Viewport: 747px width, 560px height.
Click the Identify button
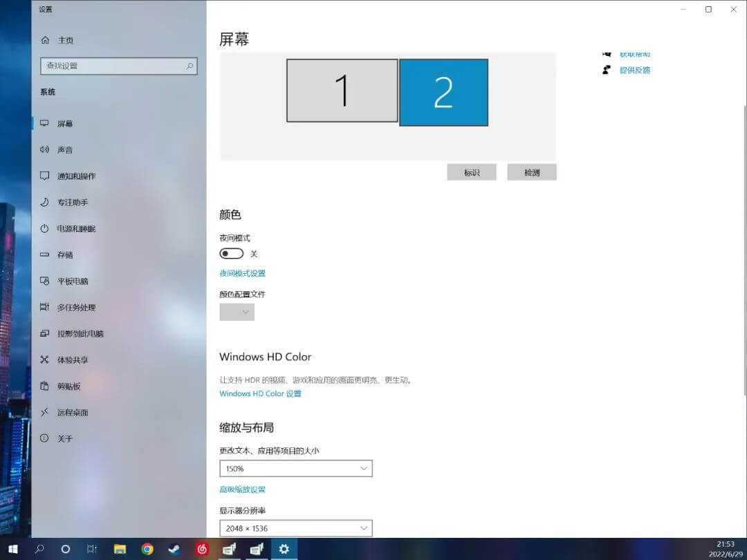pos(472,171)
